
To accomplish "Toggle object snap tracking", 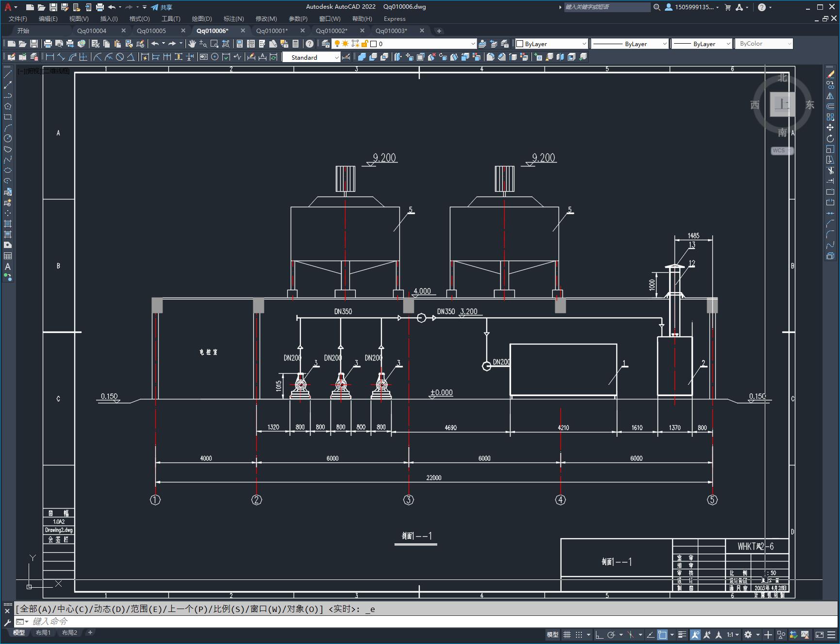I will coord(650,634).
